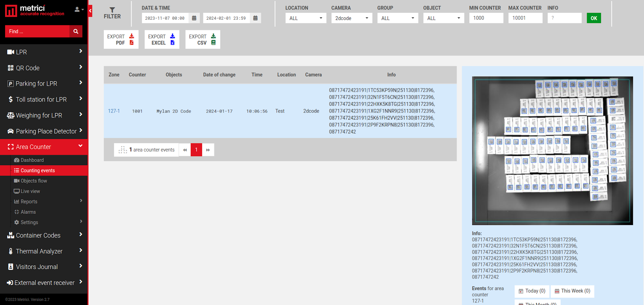Click the search magnifier button
This screenshot has height=305, width=644.
pos(76,32)
